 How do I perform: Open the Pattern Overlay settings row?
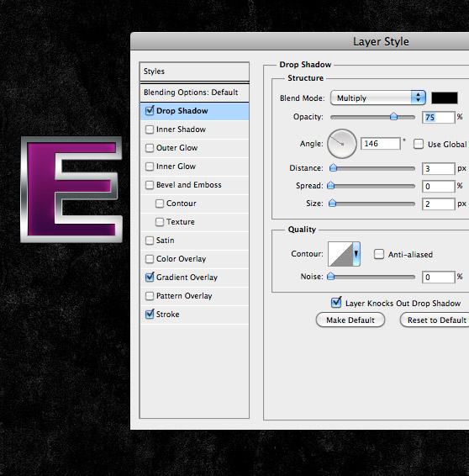tap(194, 296)
